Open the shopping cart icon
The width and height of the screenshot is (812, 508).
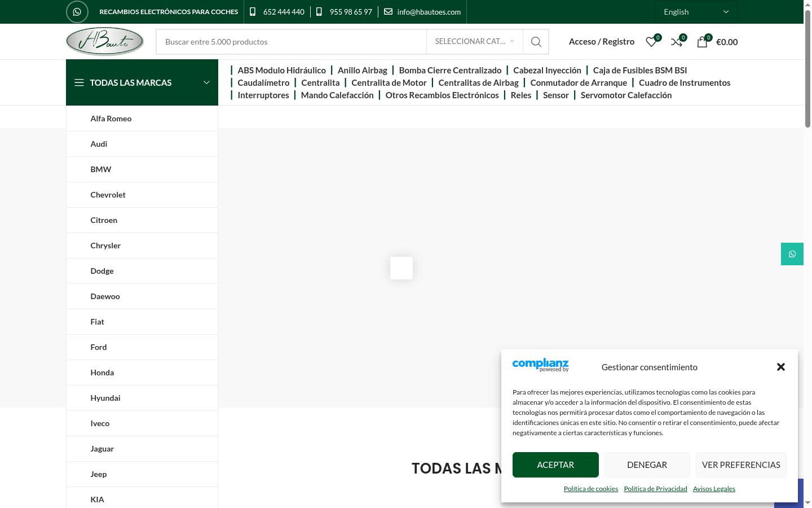point(702,42)
